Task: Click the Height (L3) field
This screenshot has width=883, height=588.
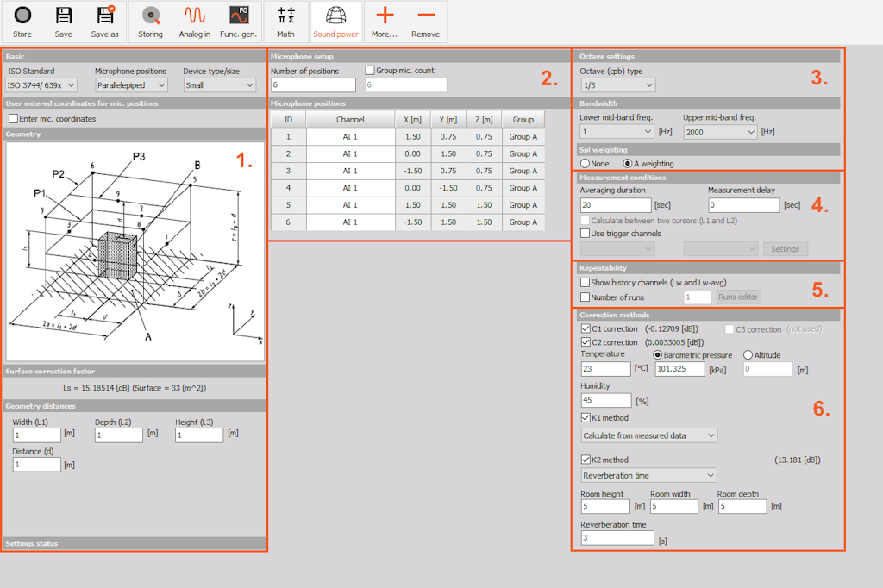Action: [x=199, y=435]
